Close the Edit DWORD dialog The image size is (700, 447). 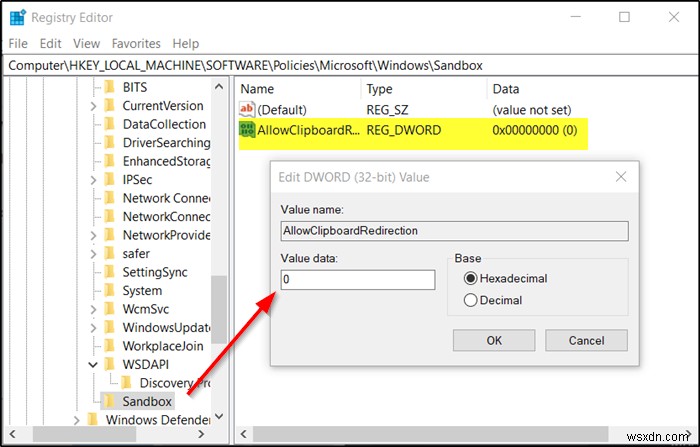(621, 177)
